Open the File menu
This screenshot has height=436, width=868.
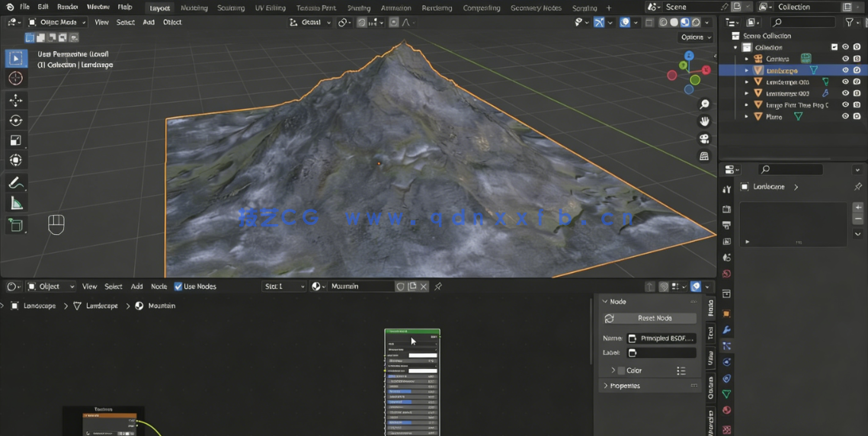click(x=25, y=7)
